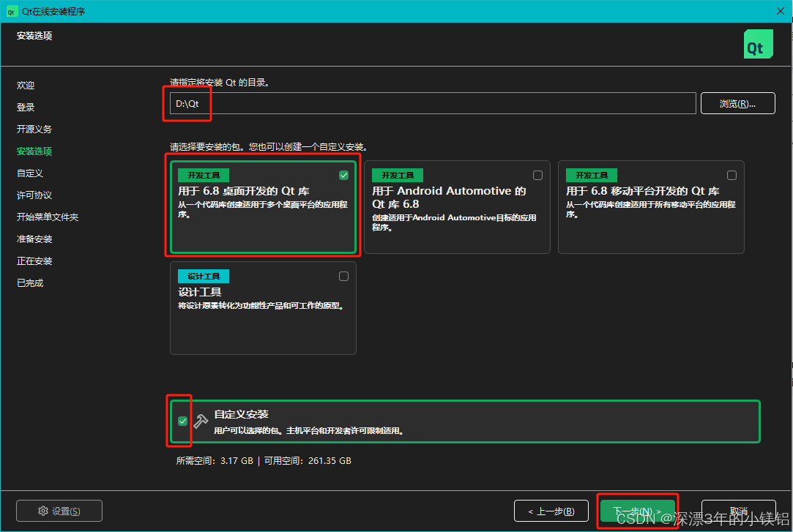
Task: Select the 开源义务 step in sidebar
Action: click(x=34, y=130)
